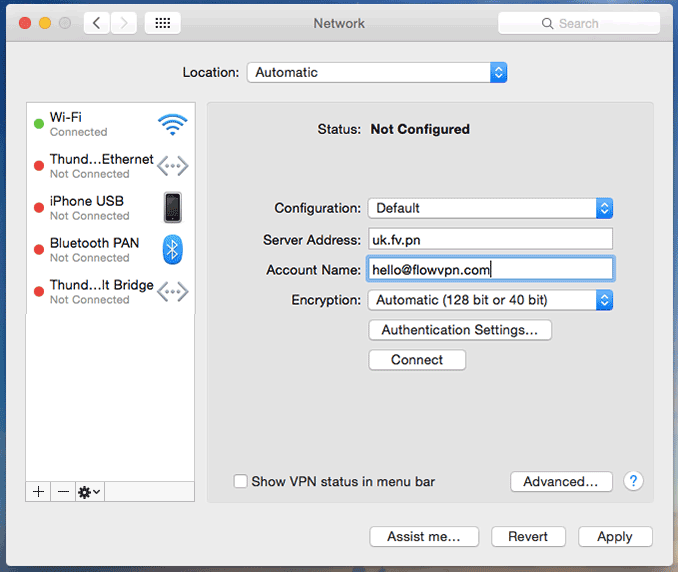Open the gear action menu
This screenshot has height=572, width=678.
90,492
